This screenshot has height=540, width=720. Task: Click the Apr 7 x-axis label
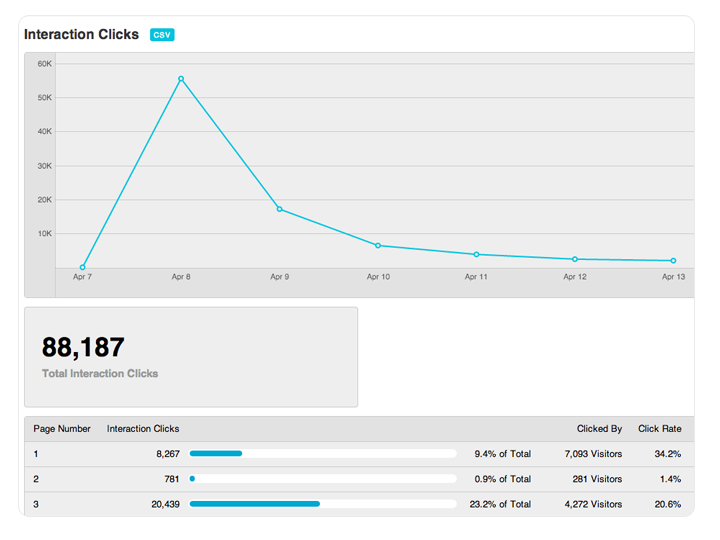(83, 277)
